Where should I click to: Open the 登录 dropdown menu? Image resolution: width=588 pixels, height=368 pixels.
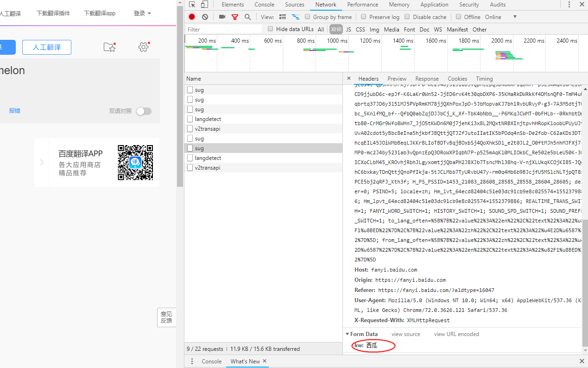click(x=142, y=13)
